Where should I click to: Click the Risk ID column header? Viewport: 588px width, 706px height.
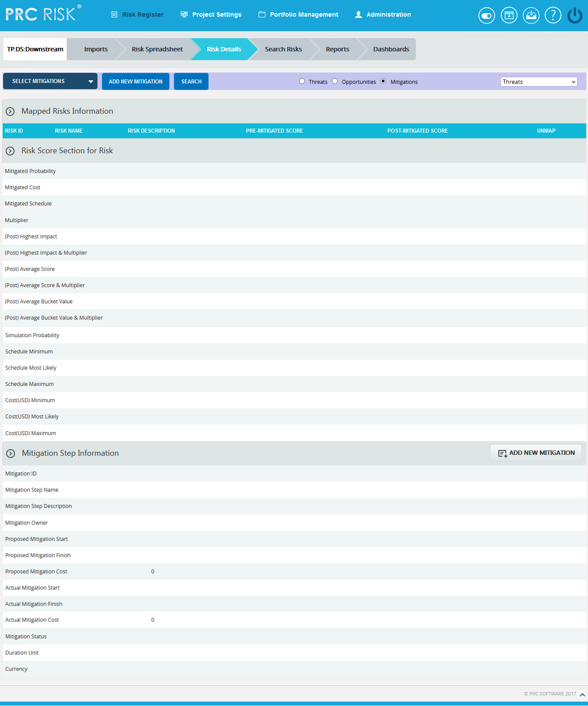pos(14,131)
